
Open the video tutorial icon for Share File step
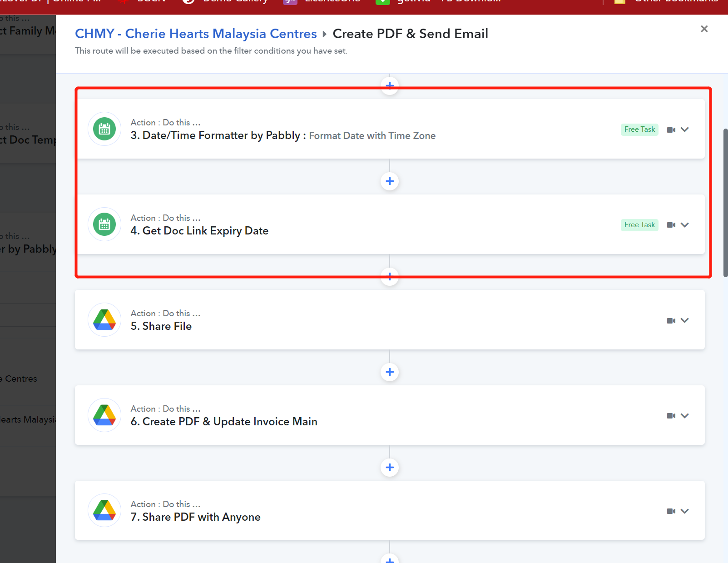coord(671,321)
